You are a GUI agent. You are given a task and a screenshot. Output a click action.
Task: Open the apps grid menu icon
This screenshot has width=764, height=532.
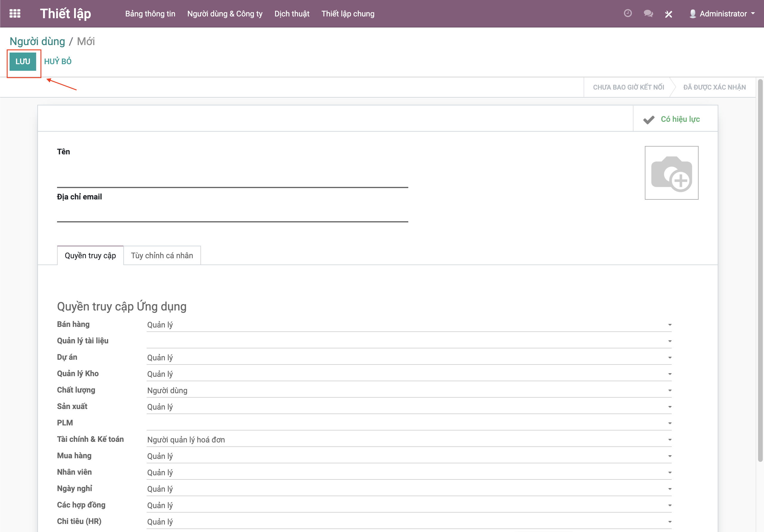pyautogui.click(x=15, y=14)
